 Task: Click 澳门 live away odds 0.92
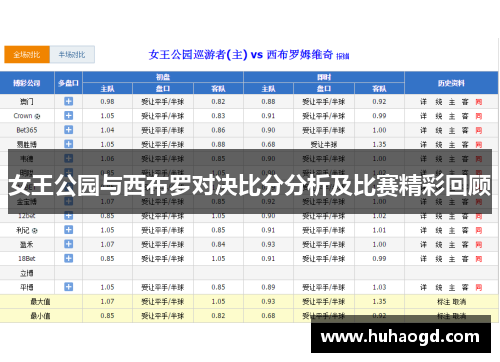tap(379, 102)
